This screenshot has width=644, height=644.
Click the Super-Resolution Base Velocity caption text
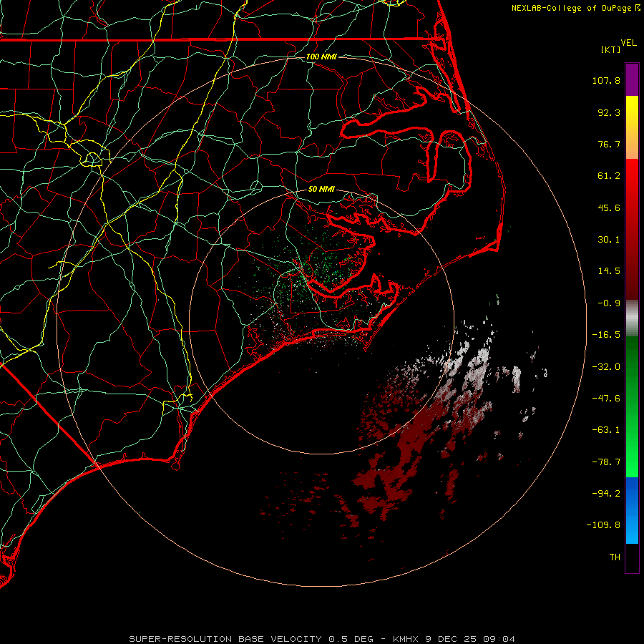pyautogui.click(x=321, y=639)
